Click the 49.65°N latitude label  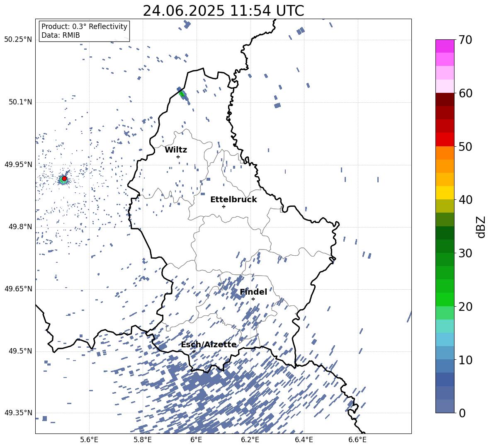coord(18,289)
